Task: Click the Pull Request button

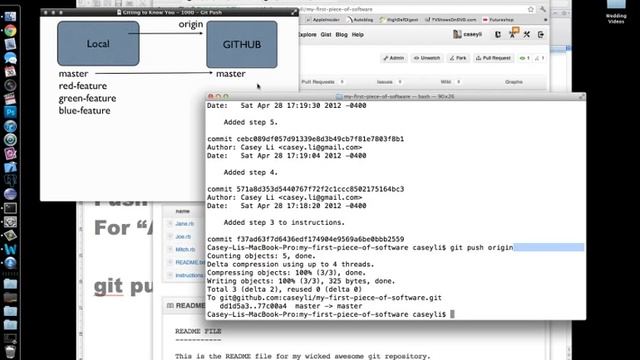Action: coord(493,58)
